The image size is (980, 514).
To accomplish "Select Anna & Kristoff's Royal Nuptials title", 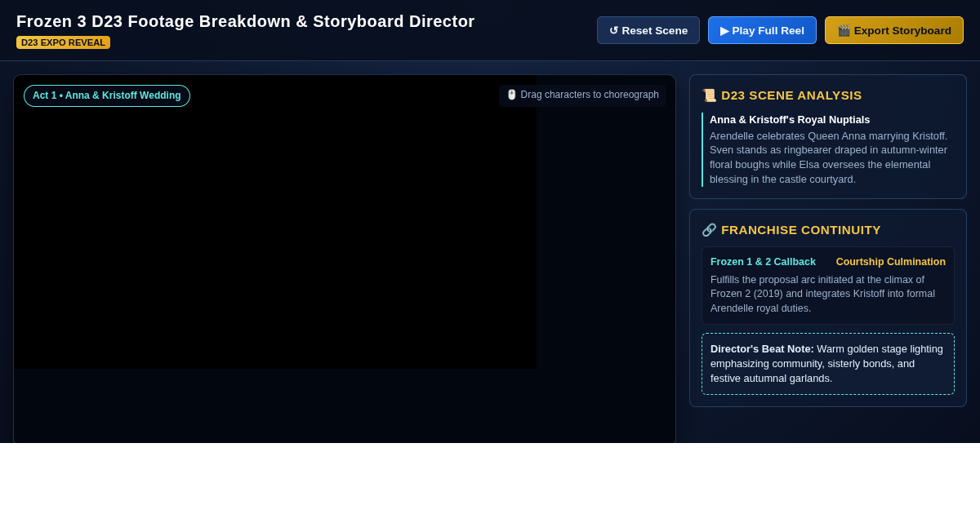I will point(790,120).
